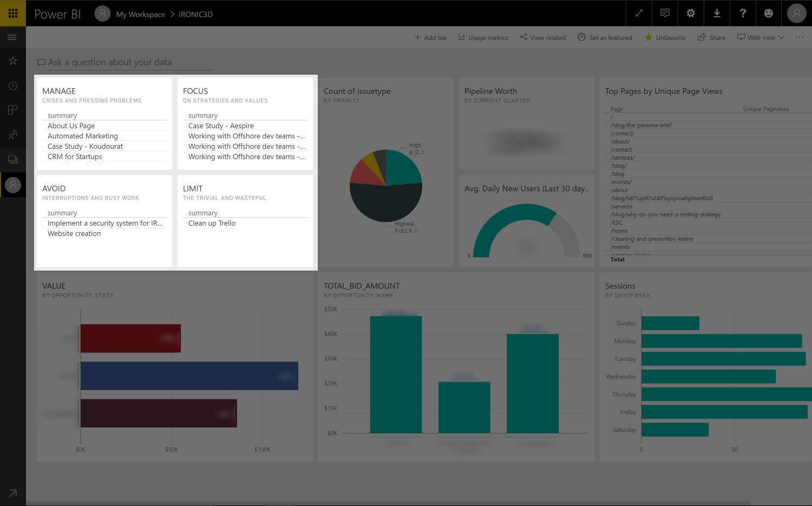Click Pipeline Worth tile
Screen dimensions: 812x506
(526, 123)
